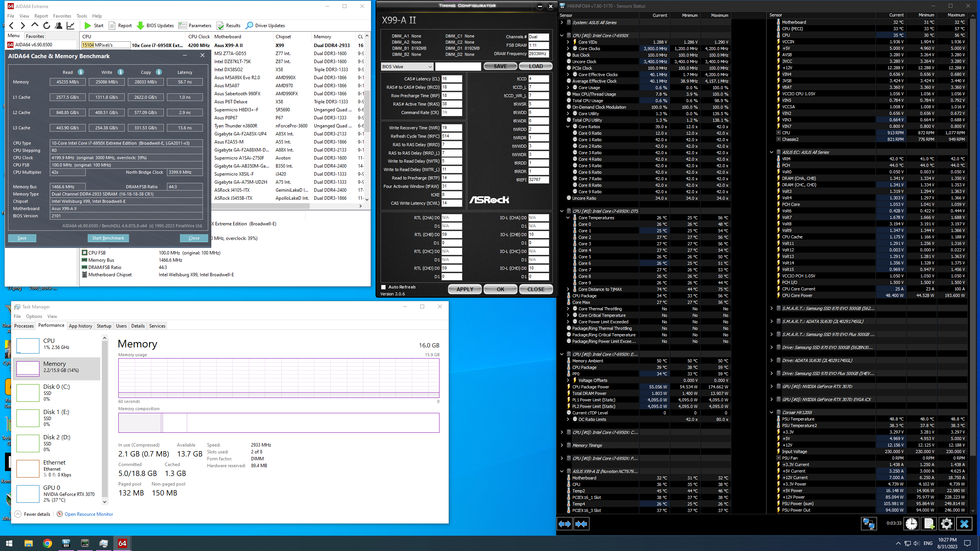The height and width of the screenshot is (551, 980).
Task: Click the Read info icon in benchmark
Action: pyautogui.click(x=81, y=72)
